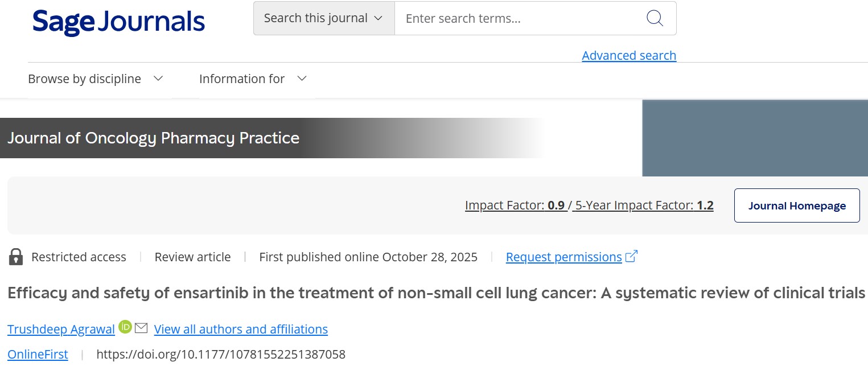
Task: Open Request permissions
Action: coord(563,257)
